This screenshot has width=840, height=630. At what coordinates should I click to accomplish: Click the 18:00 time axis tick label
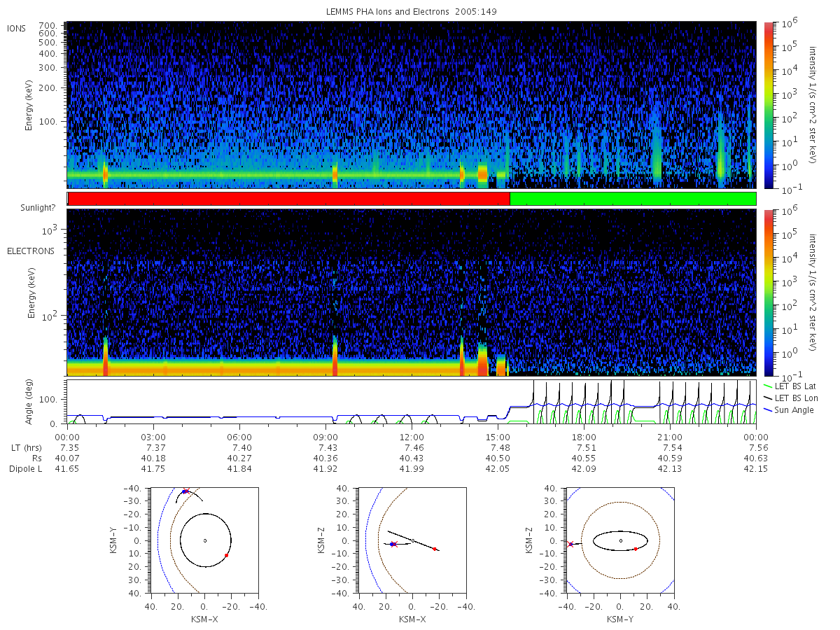click(x=584, y=436)
